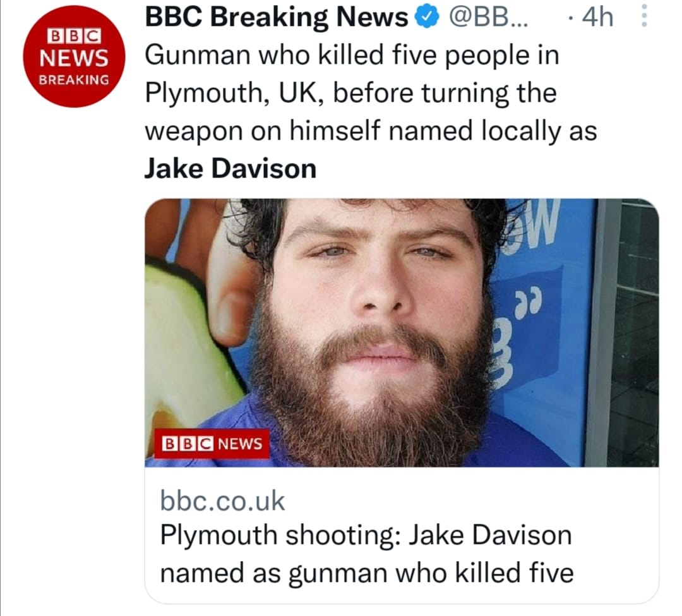Click the bold "Jake Davison" tweet text

point(230,169)
